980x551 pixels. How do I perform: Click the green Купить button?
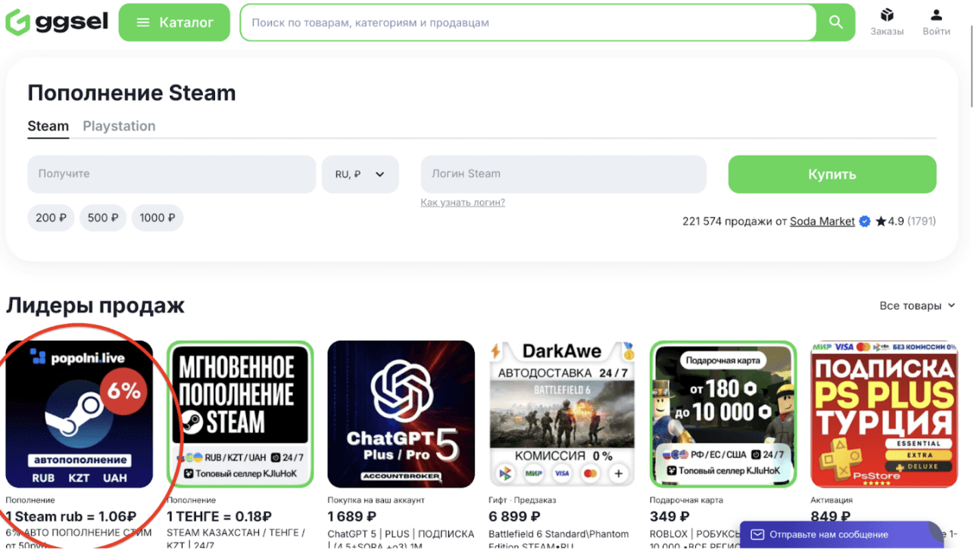click(x=832, y=174)
